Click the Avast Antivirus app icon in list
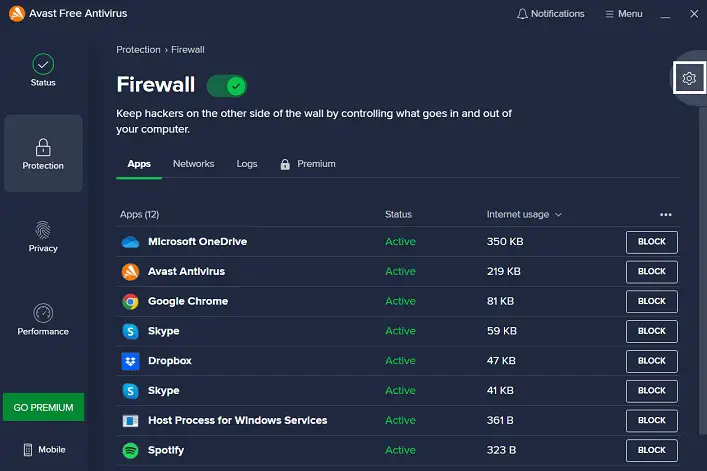The height and width of the screenshot is (471, 707). pos(130,272)
